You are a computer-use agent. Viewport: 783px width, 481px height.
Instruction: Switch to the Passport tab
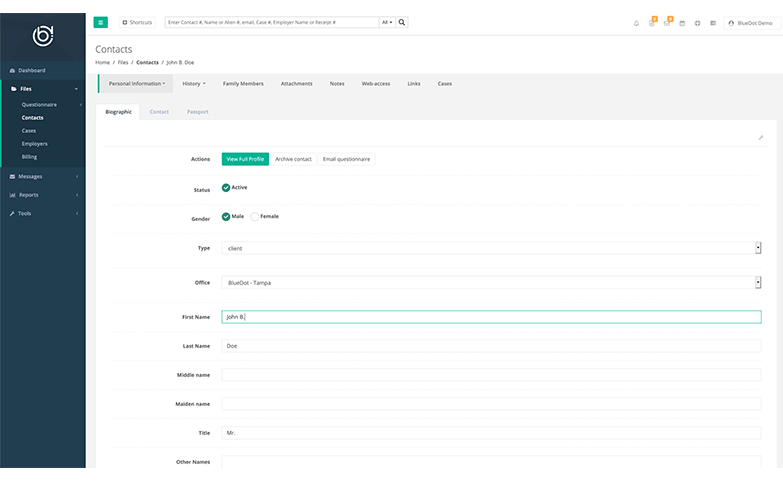(x=197, y=112)
